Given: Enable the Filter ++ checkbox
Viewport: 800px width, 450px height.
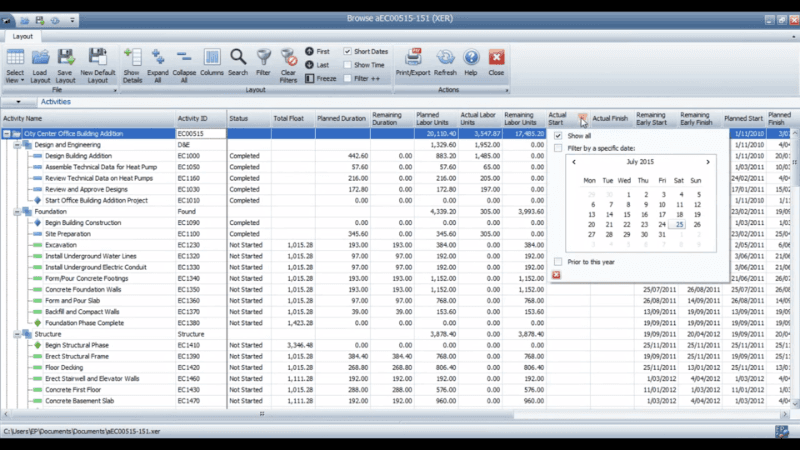Looking at the screenshot, I should [x=347, y=79].
